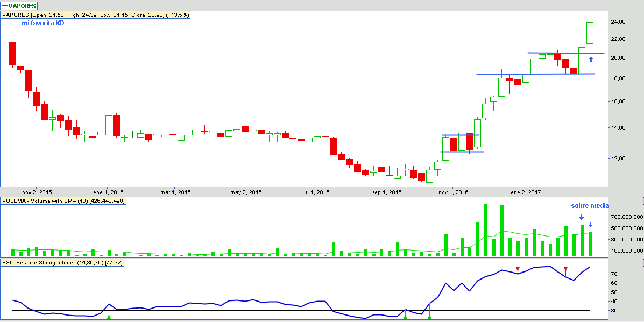Screen dimensions: 644x322
Task: Select the 'sobre media' volume annotation
Action: (590, 206)
